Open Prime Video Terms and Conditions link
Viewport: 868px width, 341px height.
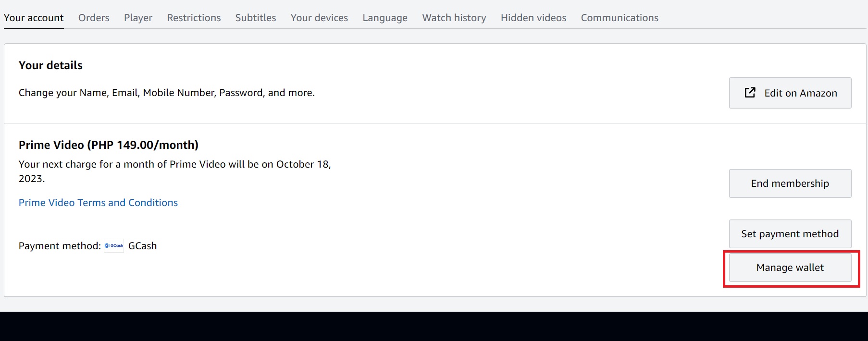98,203
